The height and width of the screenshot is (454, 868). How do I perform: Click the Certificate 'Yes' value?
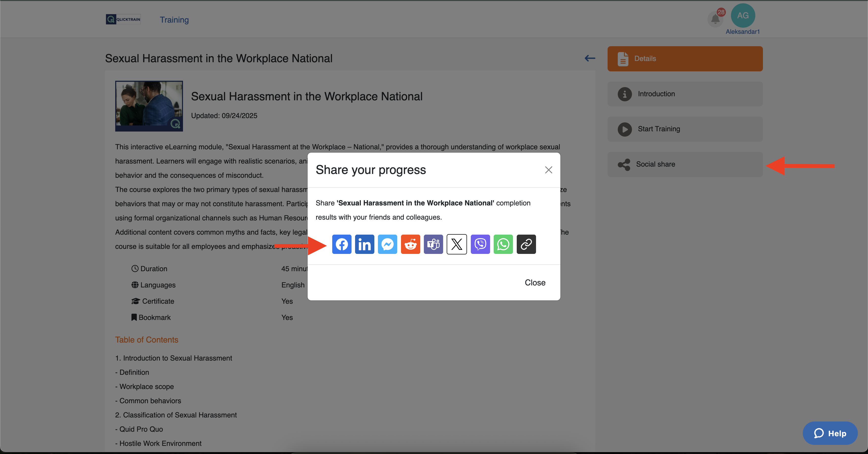(287, 301)
